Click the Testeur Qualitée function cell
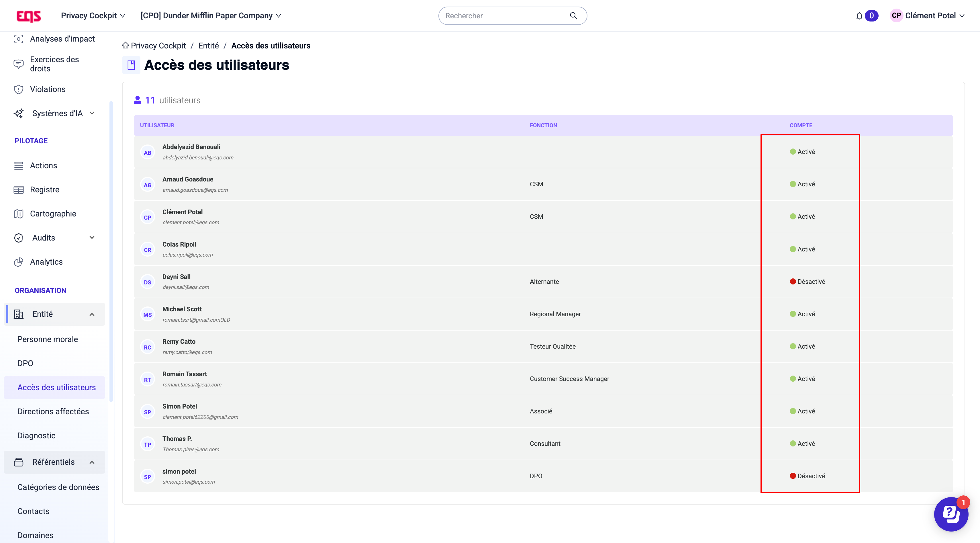980x543 pixels. pos(552,346)
